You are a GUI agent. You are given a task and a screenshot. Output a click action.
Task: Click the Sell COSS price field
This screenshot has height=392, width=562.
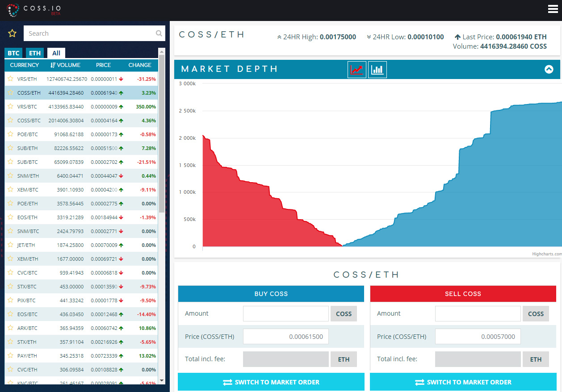478,337
